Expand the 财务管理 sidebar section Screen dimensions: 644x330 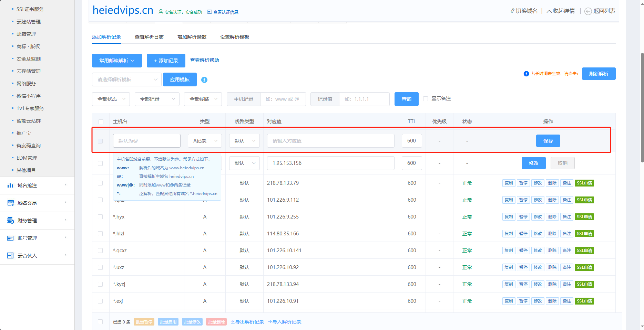coord(37,221)
